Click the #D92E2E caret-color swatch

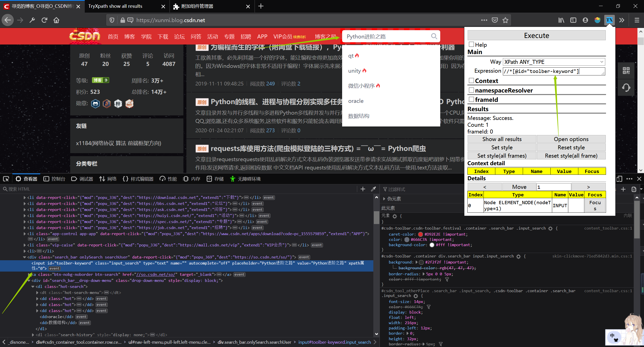[420, 234]
